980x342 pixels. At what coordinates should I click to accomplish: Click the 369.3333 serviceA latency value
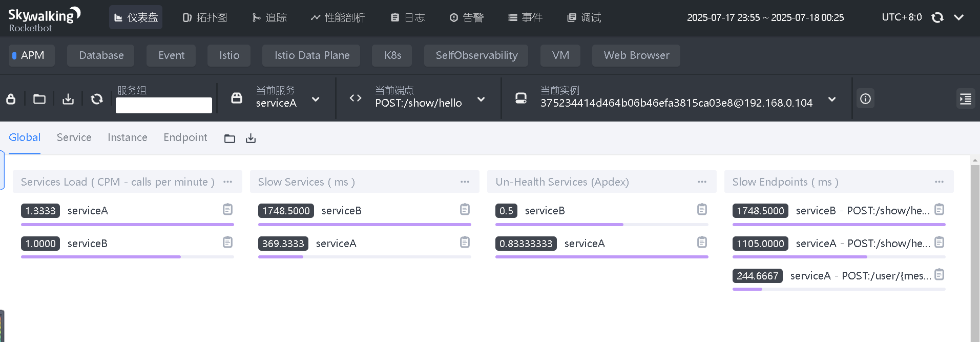283,244
